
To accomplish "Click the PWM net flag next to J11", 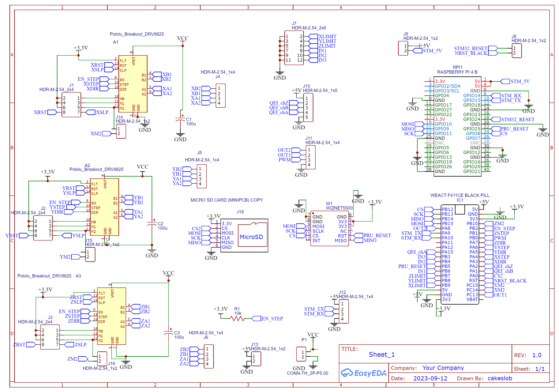I will click(x=290, y=160).
